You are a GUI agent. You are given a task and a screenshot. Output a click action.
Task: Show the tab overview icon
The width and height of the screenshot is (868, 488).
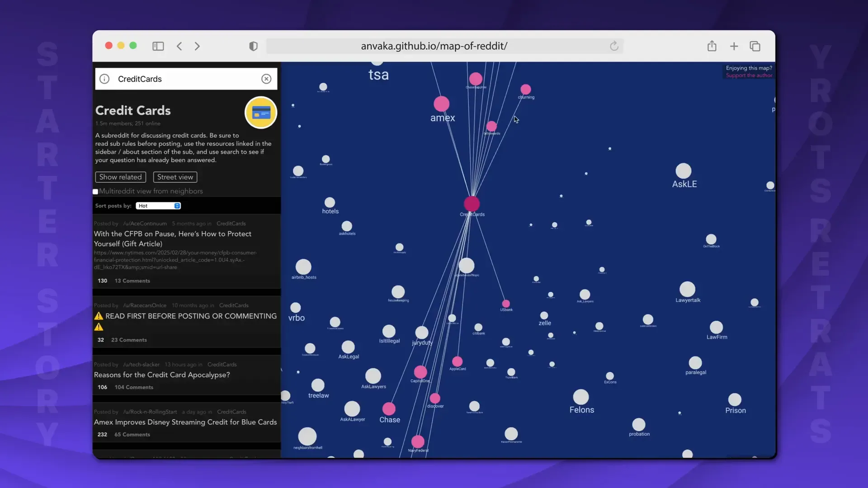click(x=755, y=46)
